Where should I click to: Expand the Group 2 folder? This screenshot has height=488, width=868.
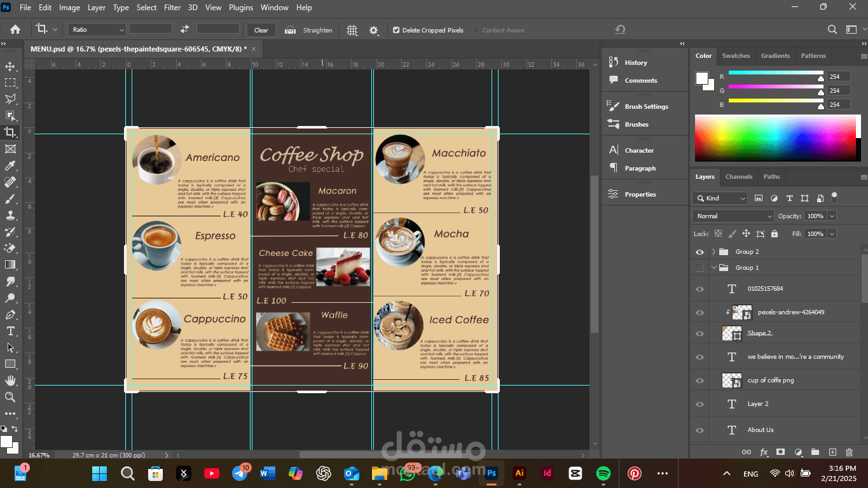tap(713, 252)
